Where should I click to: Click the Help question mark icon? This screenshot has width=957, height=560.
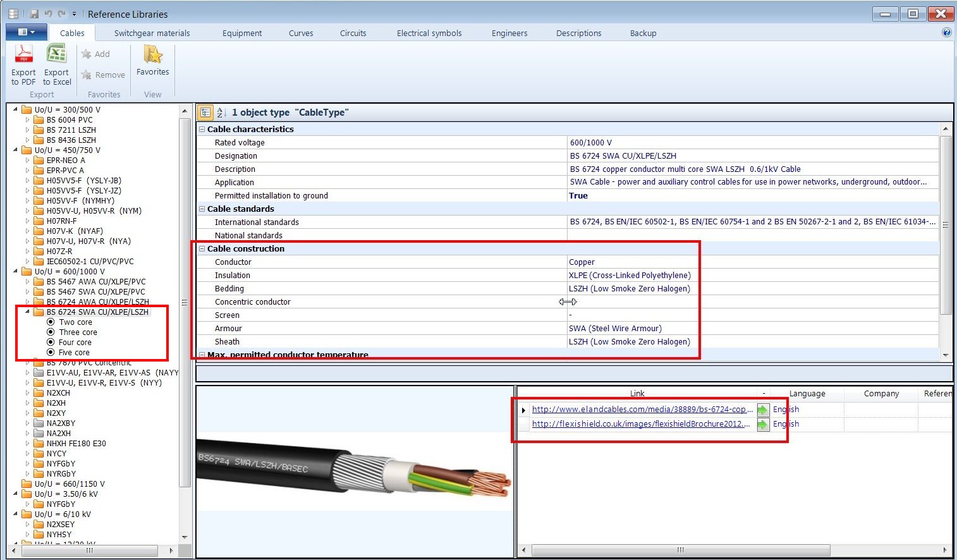946,32
